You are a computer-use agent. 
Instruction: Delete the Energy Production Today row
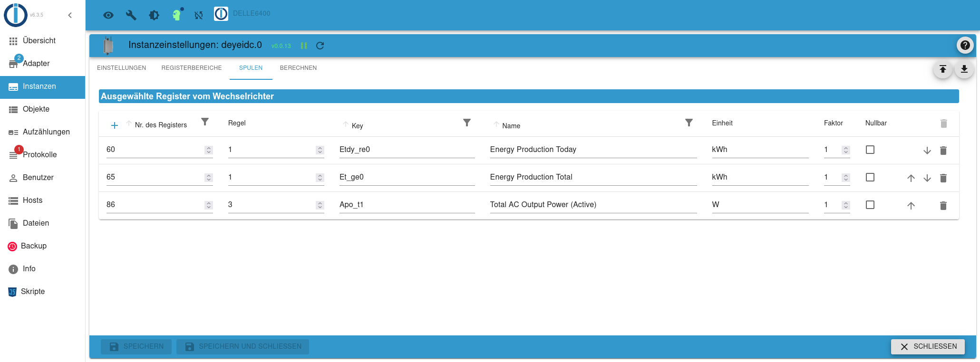pos(943,151)
